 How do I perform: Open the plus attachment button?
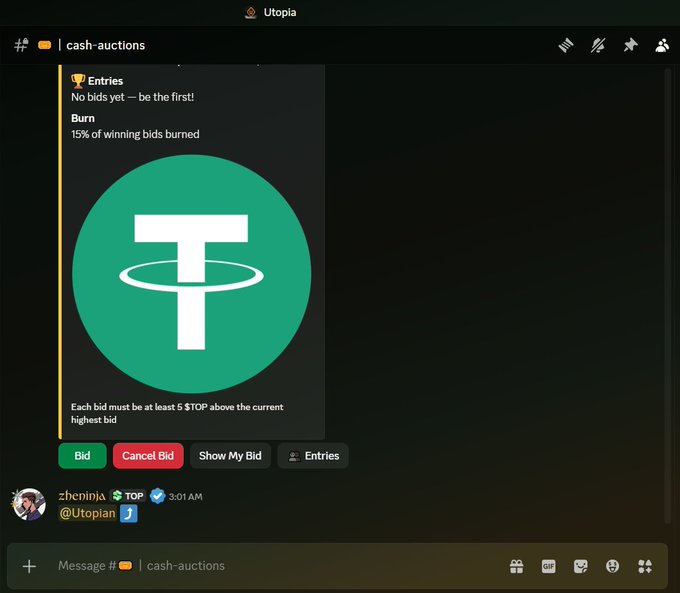click(x=29, y=566)
